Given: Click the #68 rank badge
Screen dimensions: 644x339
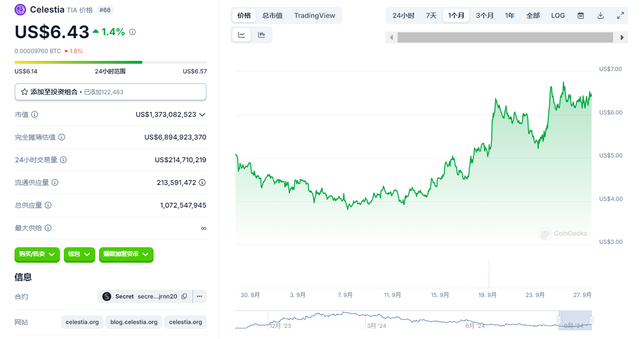Looking at the screenshot, I should click(105, 10).
